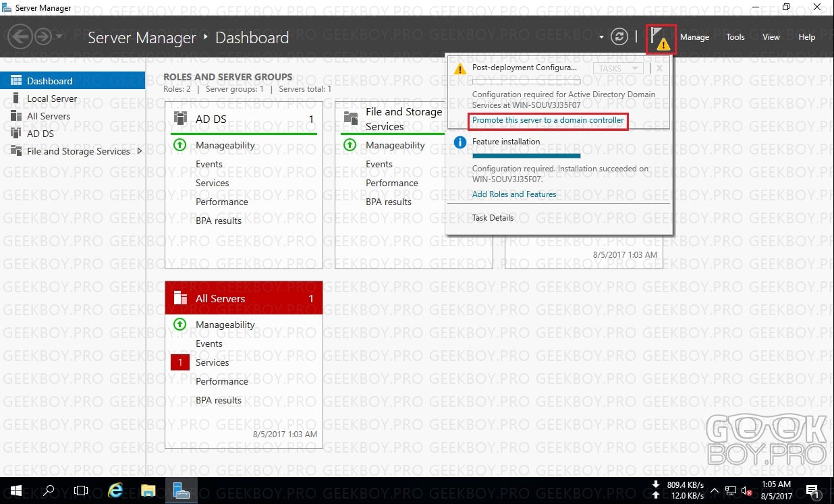Viewport: 834px width, 504px height.
Task: Open the Help menu
Action: pyautogui.click(x=807, y=37)
